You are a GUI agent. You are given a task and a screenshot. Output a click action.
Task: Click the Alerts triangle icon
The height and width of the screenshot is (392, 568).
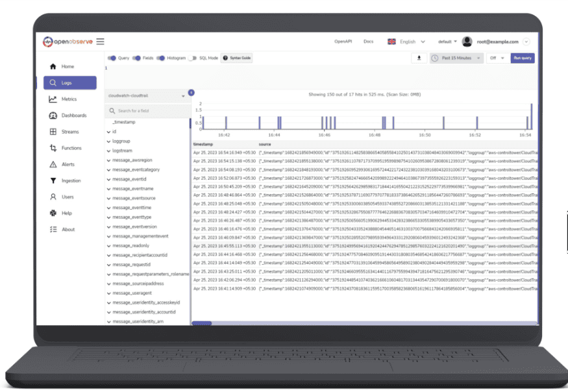pos(53,164)
